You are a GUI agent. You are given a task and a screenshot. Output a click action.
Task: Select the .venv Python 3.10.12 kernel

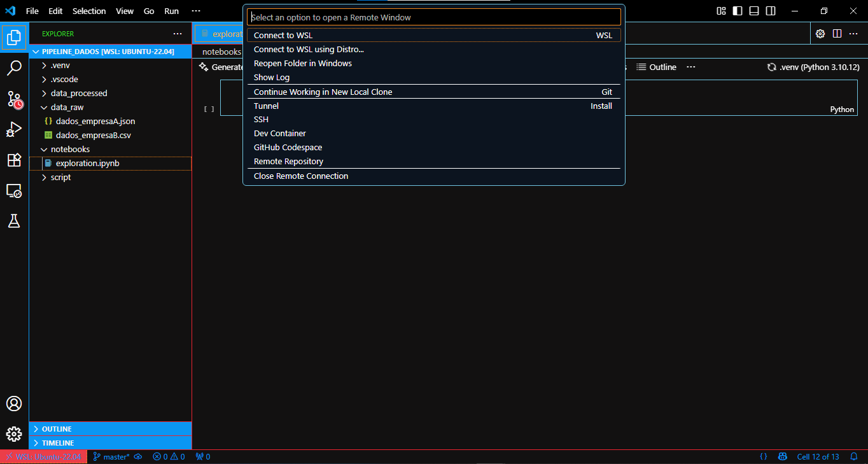[813, 67]
